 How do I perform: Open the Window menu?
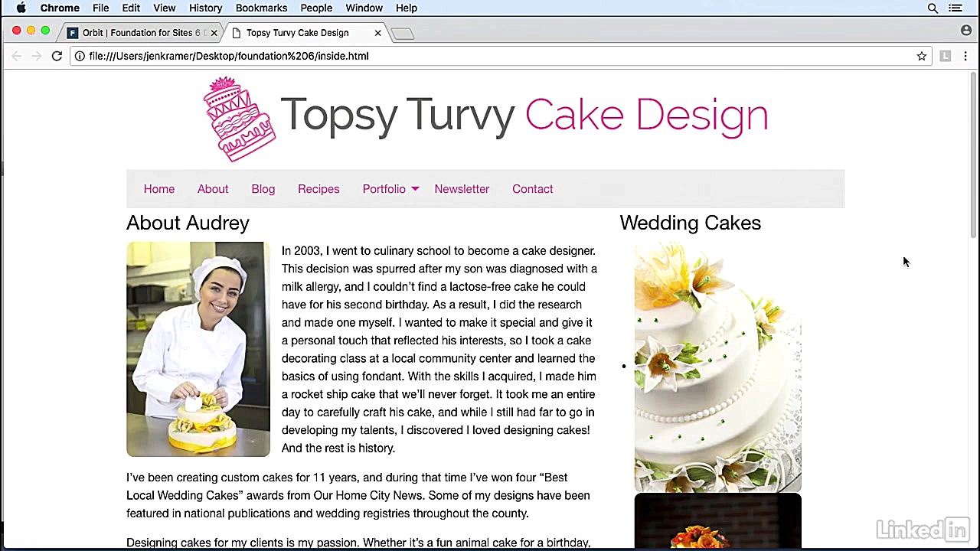click(364, 8)
